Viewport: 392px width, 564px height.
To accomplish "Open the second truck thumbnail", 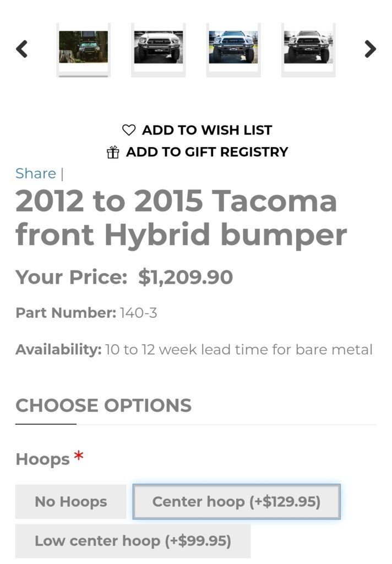I will click(159, 47).
